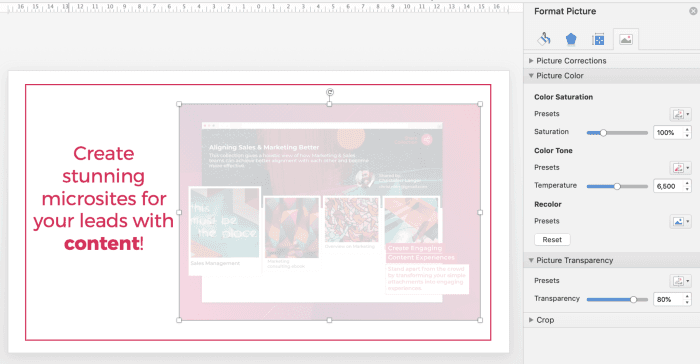The image size is (700, 364).
Task: Click the Recolor heading
Action: pos(548,204)
